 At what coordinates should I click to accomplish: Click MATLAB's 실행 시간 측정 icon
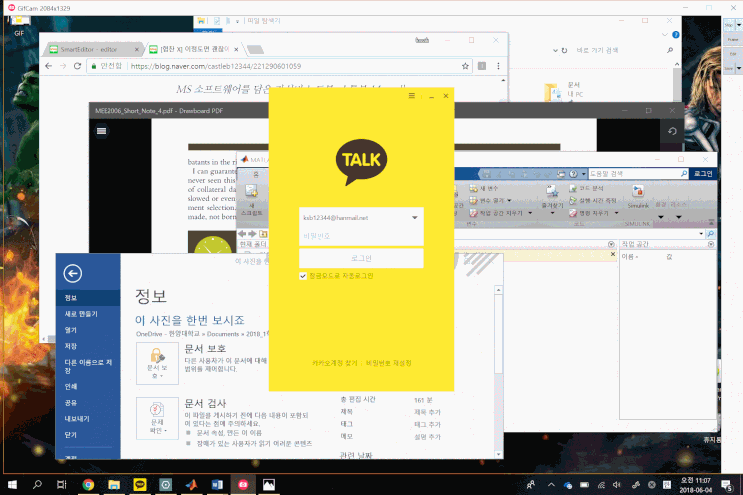[x=573, y=200]
